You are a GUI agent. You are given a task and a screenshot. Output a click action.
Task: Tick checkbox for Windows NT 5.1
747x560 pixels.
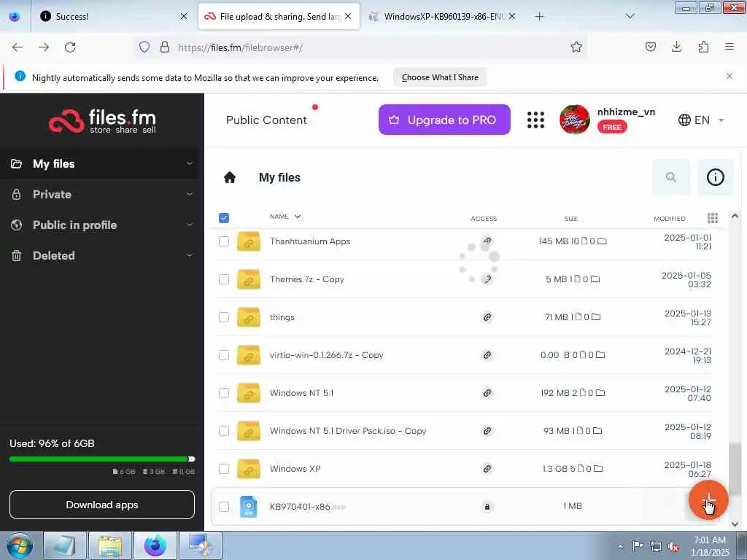[x=224, y=393]
